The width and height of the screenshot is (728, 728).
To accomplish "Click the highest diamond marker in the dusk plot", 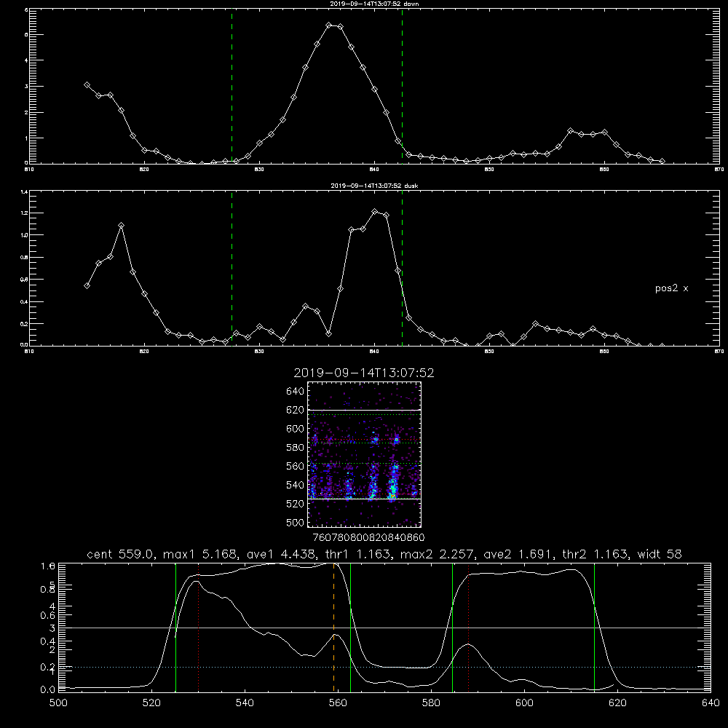I will [x=375, y=212].
